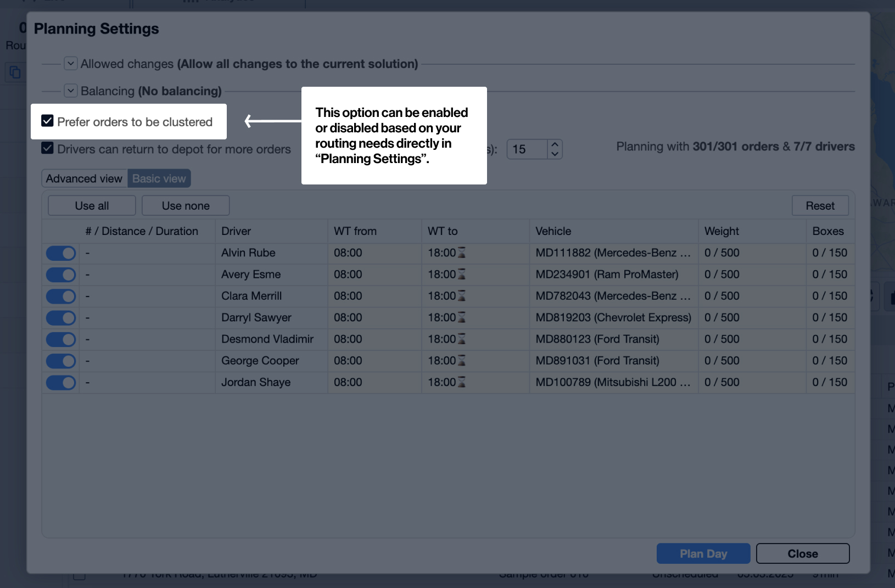
Task: Select the "Basic view" tab
Action: tap(159, 178)
